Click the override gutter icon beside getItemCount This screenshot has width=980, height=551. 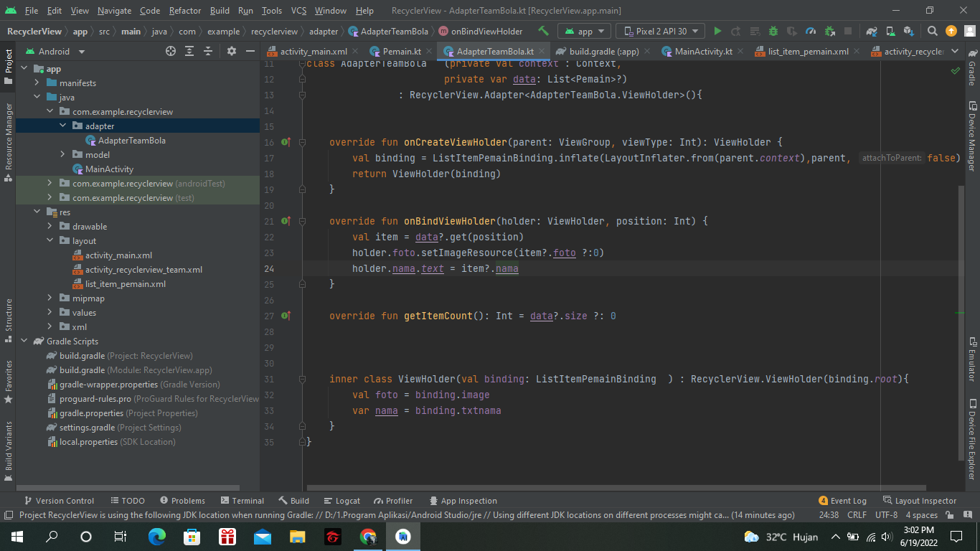point(286,316)
